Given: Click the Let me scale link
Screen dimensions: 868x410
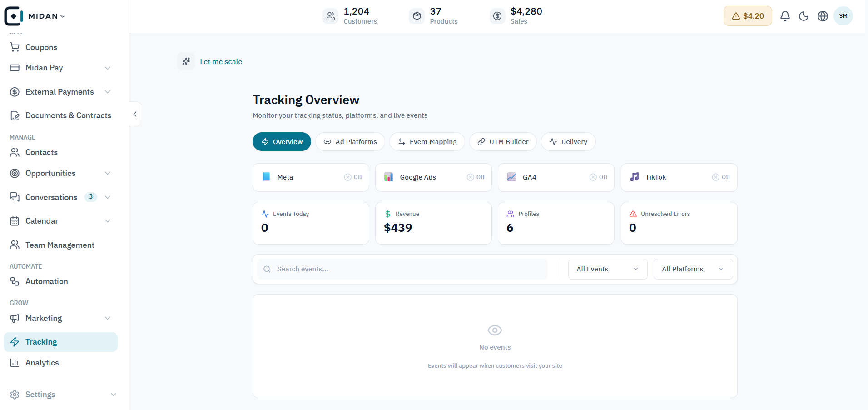Looking at the screenshot, I should click(x=221, y=62).
